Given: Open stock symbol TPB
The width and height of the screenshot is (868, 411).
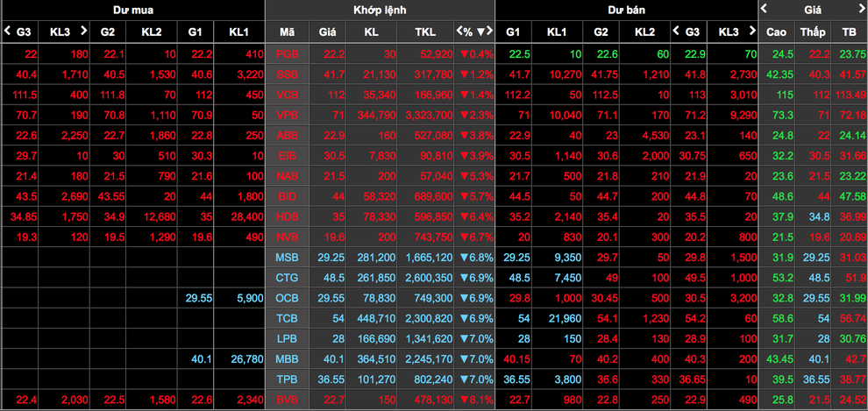Looking at the screenshot, I should coord(287,379).
